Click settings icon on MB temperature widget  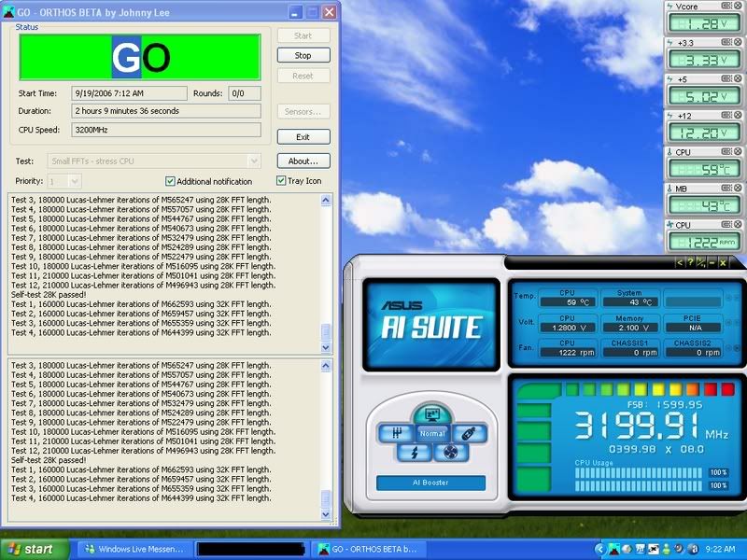pos(726,188)
